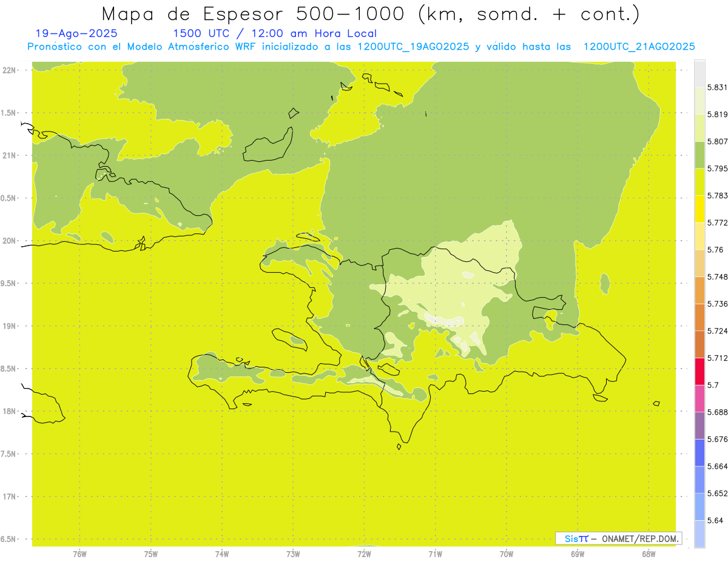This screenshot has height=562, width=728.
Task: Click the 17N latitude label
Action: pos(9,497)
